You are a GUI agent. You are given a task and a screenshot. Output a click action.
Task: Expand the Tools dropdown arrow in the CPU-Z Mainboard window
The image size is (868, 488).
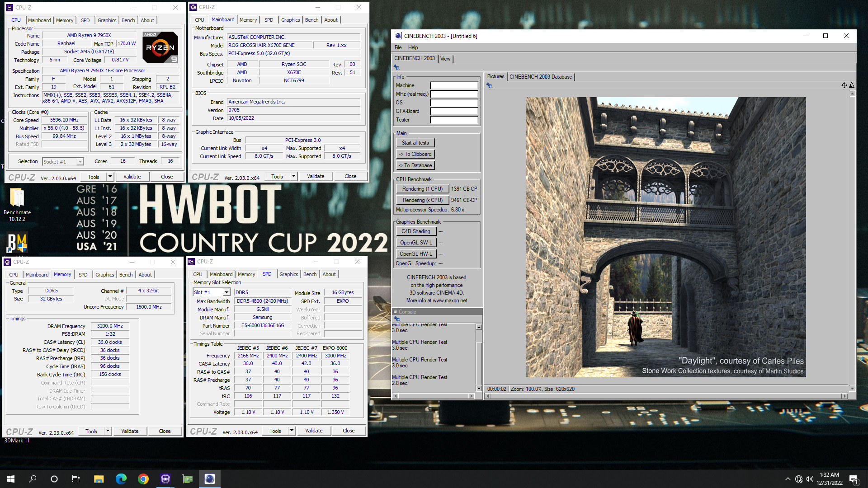[293, 176]
